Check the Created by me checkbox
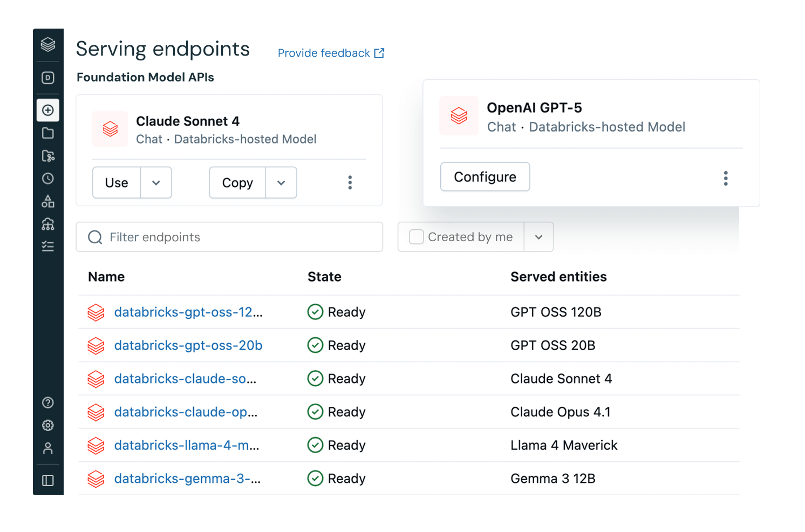805x532 pixels. click(x=416, y=237)
